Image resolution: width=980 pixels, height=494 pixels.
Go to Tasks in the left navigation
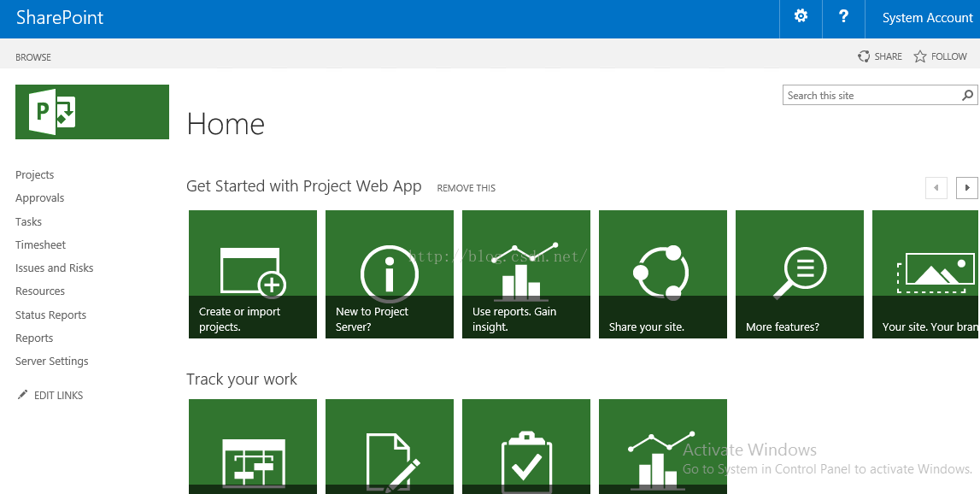pyautogui.click(x=29, y=221)
